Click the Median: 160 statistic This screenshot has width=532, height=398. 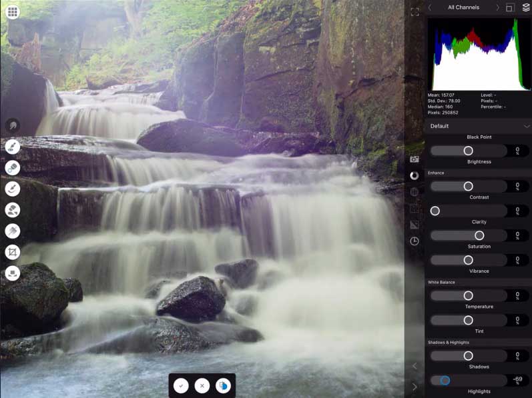[x=440, y=107]
